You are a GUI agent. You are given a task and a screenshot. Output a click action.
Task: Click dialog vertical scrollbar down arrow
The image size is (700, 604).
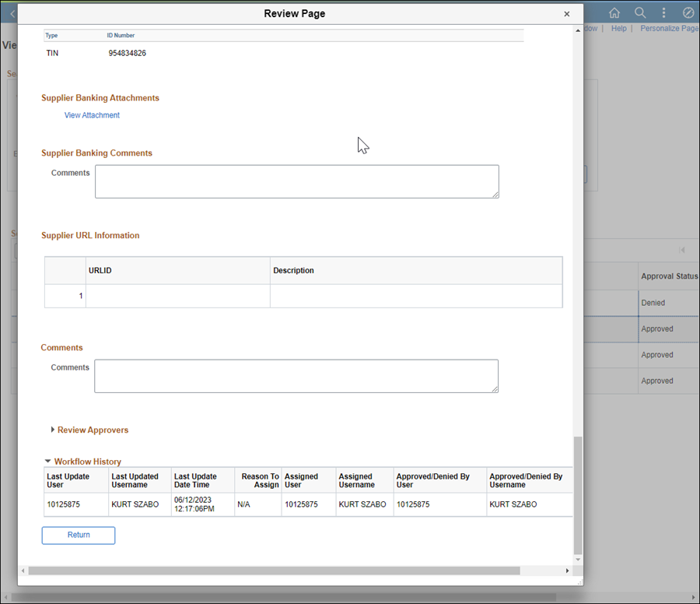(x=578, y=560)
